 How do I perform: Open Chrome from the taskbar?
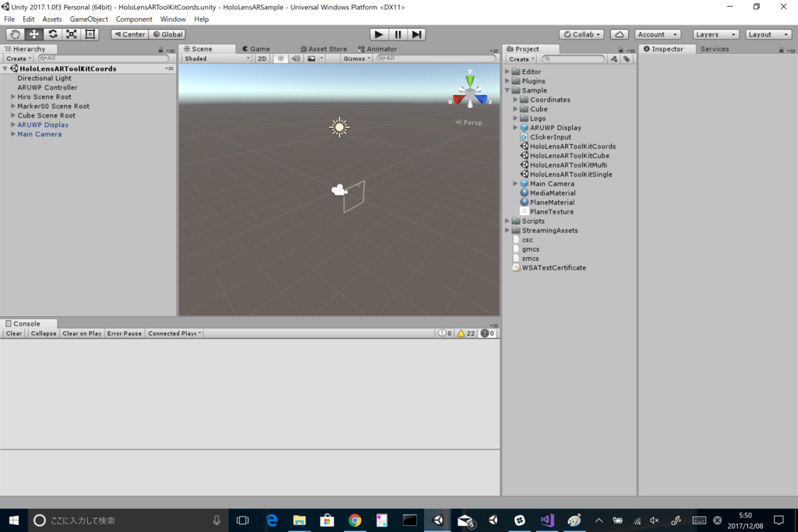355,520
